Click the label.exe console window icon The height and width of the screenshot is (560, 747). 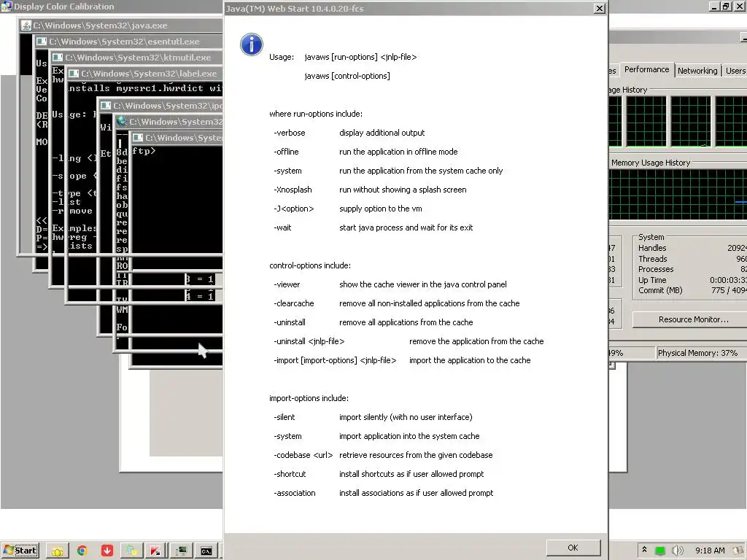(74, 74)
